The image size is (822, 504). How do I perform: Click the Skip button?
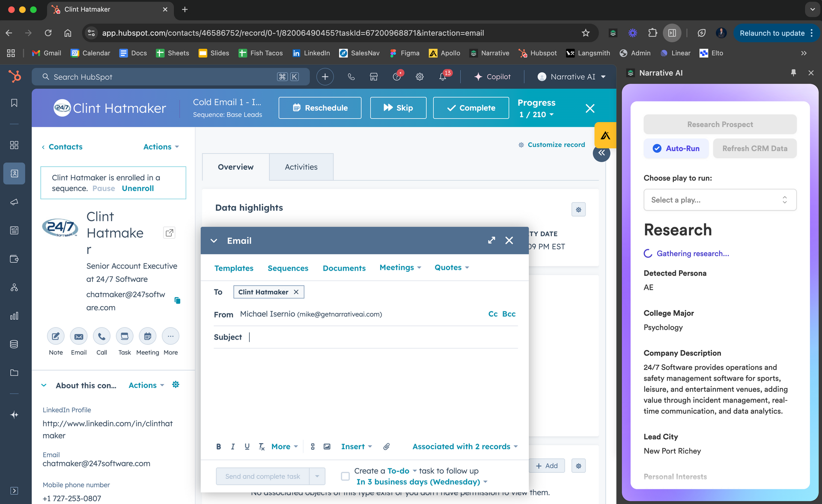(x=398, y=108)
